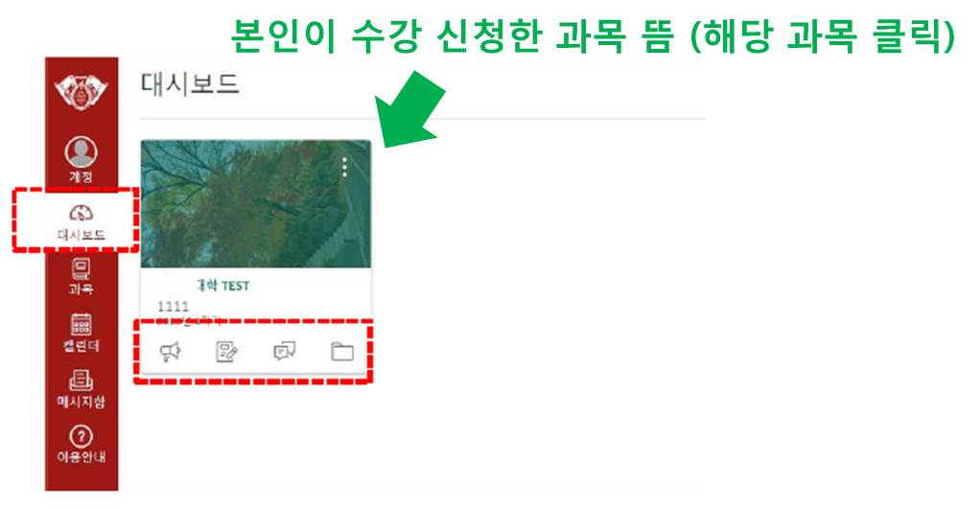The image size is (980, 509).
Task: Open the 이용안내 question mark help icon
Action: pyautogui.click(x=82, y=436)
